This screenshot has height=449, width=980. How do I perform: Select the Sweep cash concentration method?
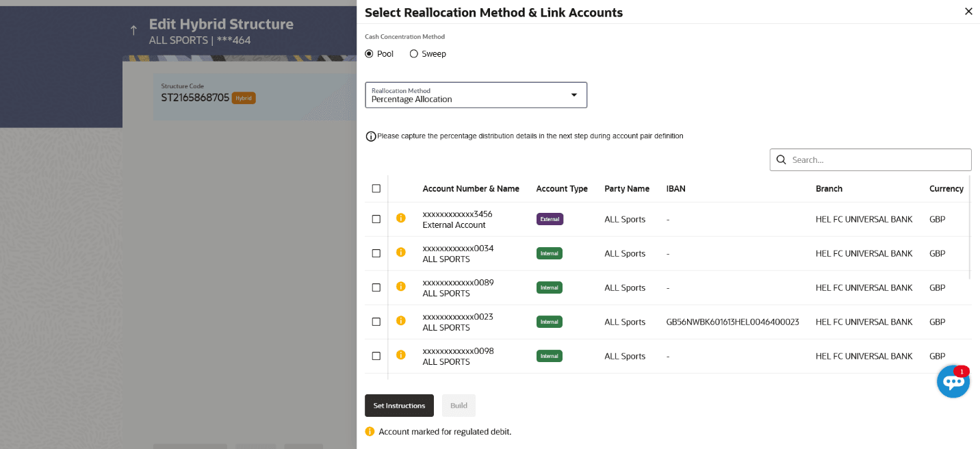(414, 54)
